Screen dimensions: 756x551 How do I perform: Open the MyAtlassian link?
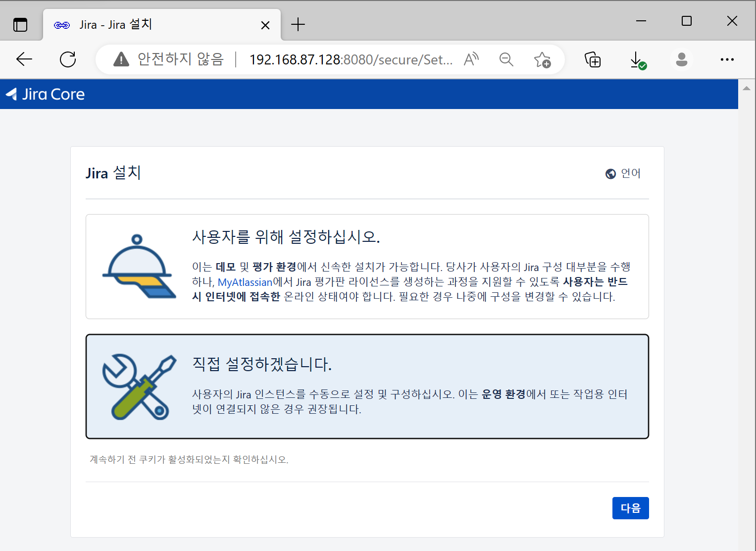click(x=245, y=282)
